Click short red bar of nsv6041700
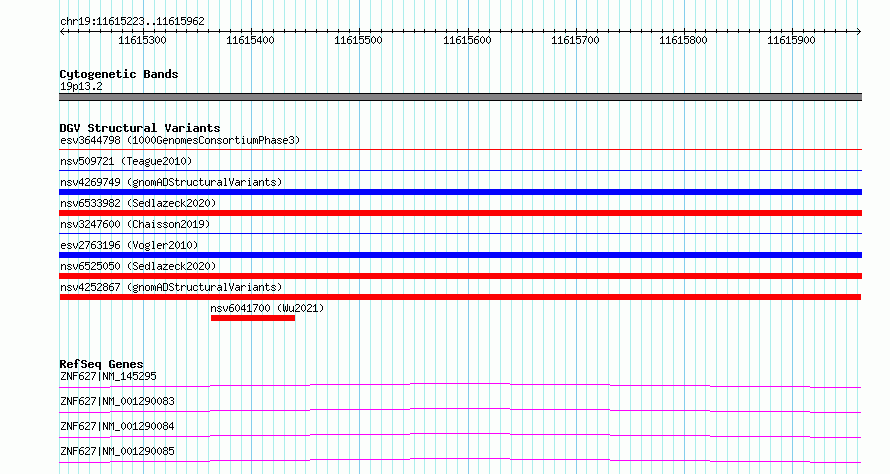This screenshot has width=890, height=474. pyautogui.click(x=253, y=318)
